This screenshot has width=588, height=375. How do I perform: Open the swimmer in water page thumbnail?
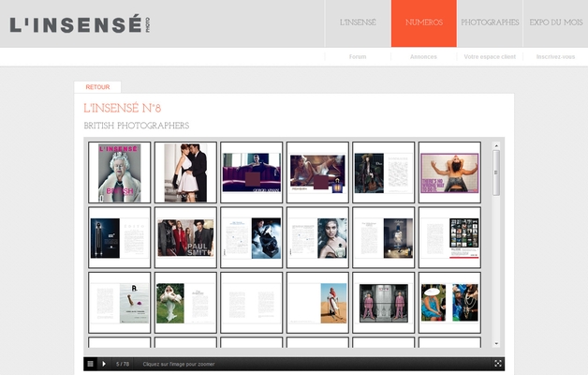coord(119,303)
